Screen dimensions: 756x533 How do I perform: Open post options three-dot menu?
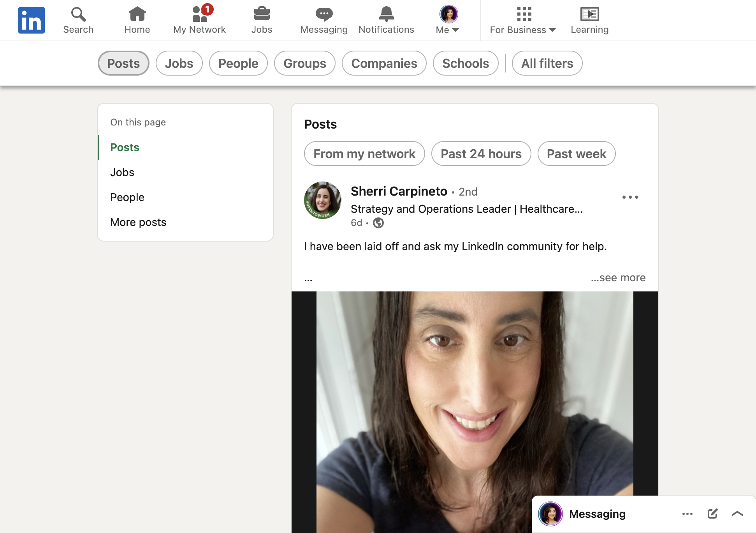coord(630,197)
